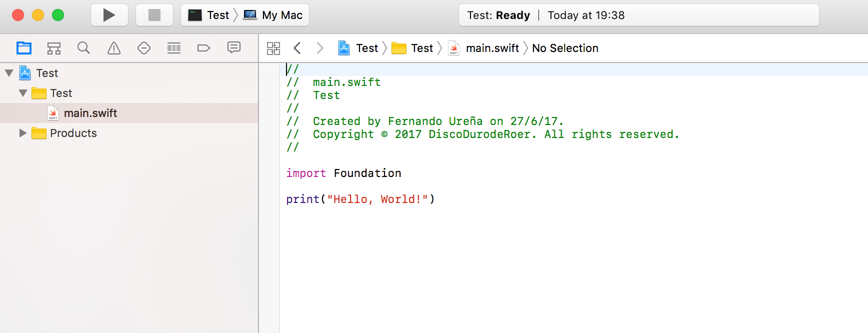Collapse the Test folder group
The image size is (868, 333).
[23, 93]
